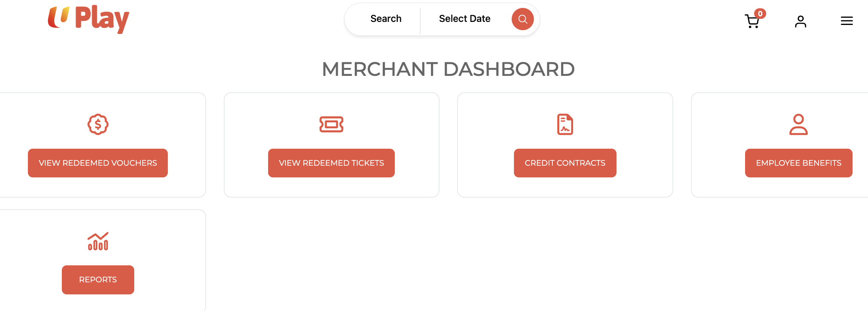
Task: Go to Credit Contracts
Action: [565, 163]
